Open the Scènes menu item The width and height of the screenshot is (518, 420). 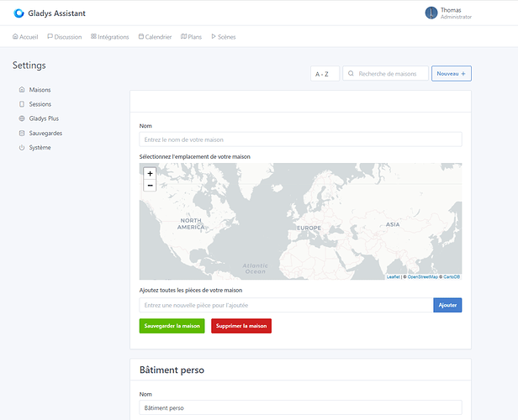[224, 37]
